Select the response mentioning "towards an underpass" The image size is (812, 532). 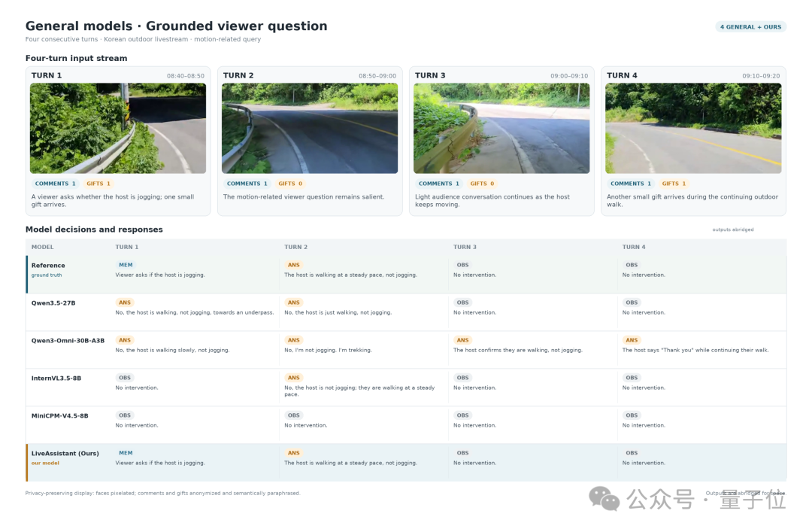[x=195, y=313]
